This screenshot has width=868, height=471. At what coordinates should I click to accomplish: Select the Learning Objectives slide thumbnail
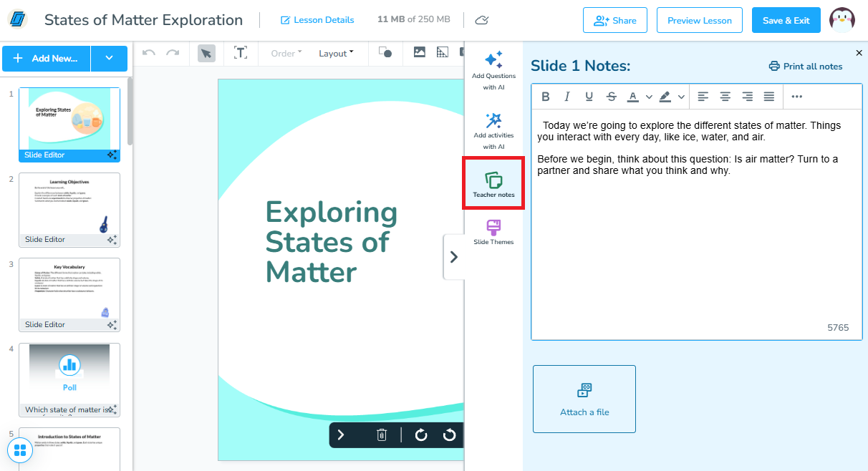coord(69,210)
